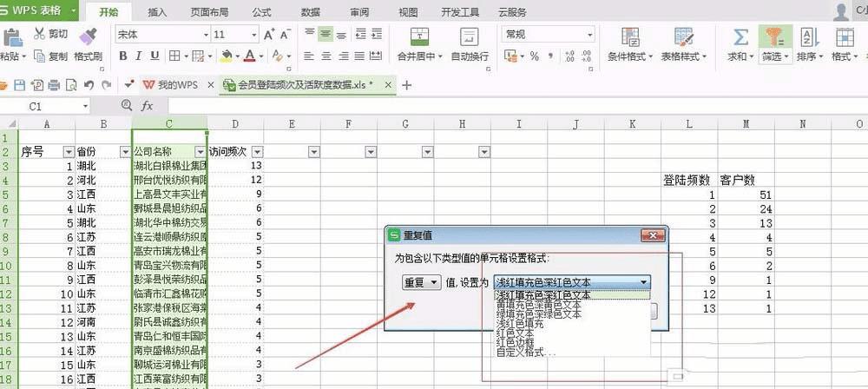
Task: Switch to the 数据 ribbon tab
Action: point(311,12)
